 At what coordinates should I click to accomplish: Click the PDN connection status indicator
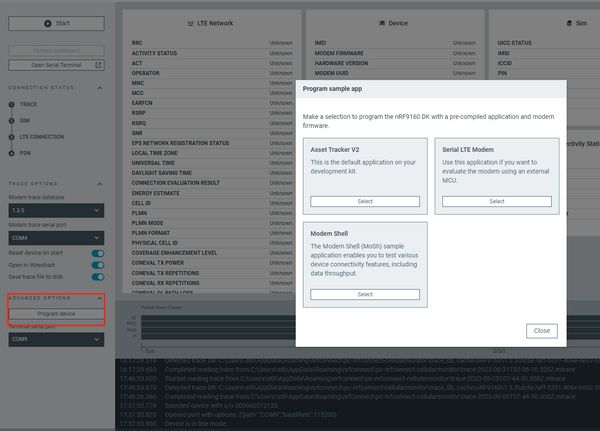coord(11,153)
